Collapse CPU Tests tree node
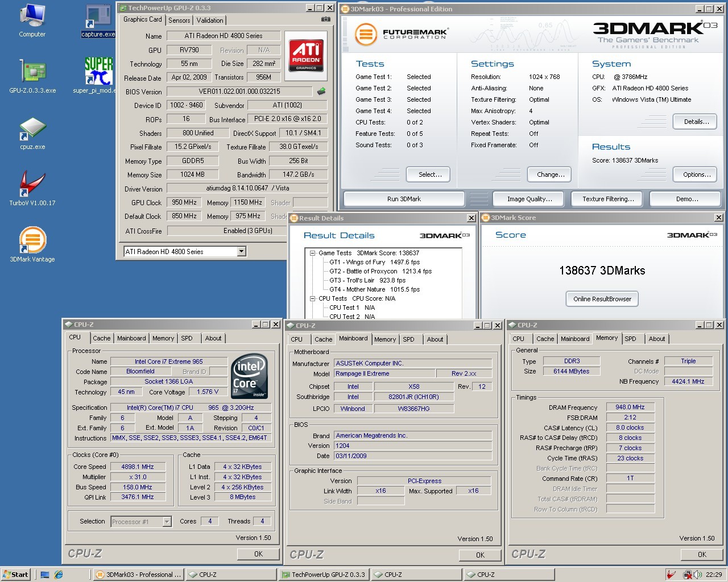728x582 pixels. [312, 298]
